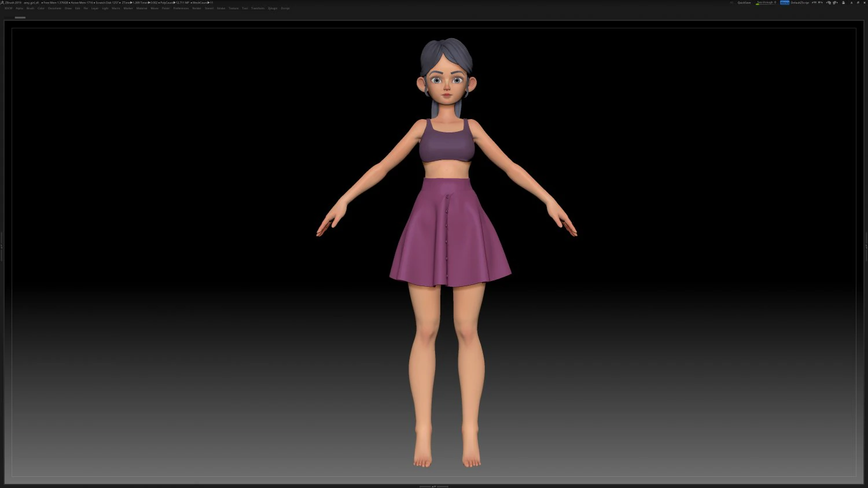Run the DefaultZScript button
This screenshot has width=868, height=488.
800,2
